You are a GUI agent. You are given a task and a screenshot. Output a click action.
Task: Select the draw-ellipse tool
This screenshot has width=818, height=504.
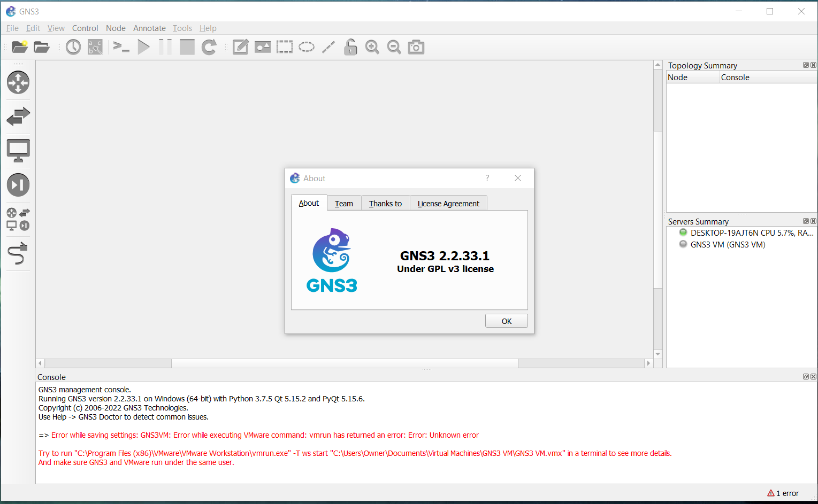(306, 47)
